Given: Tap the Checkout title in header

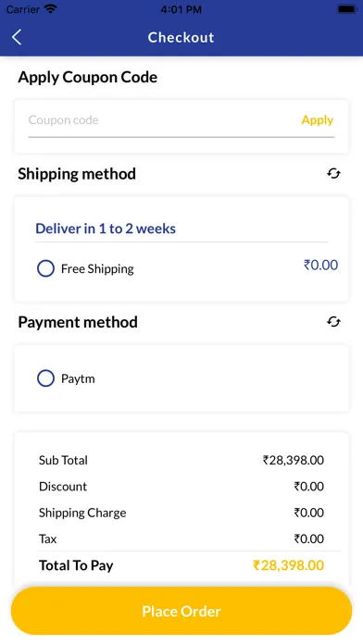Looking at the screenshot, I should click(181, 37).
